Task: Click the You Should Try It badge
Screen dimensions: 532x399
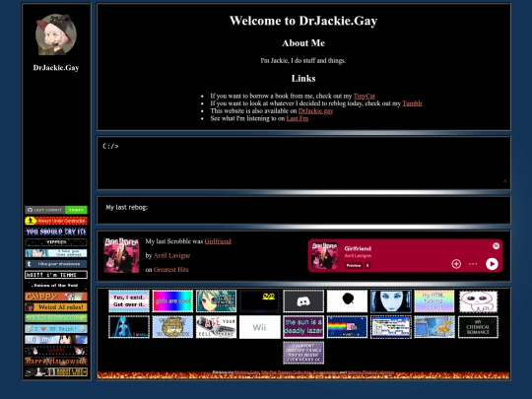Action: click(x=56, y=232)
